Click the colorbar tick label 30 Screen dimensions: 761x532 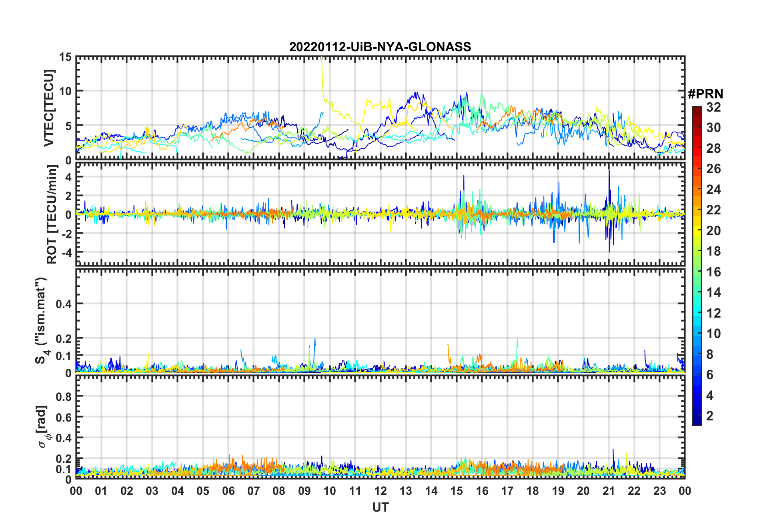pyautogui.click(x=713, y=128)
